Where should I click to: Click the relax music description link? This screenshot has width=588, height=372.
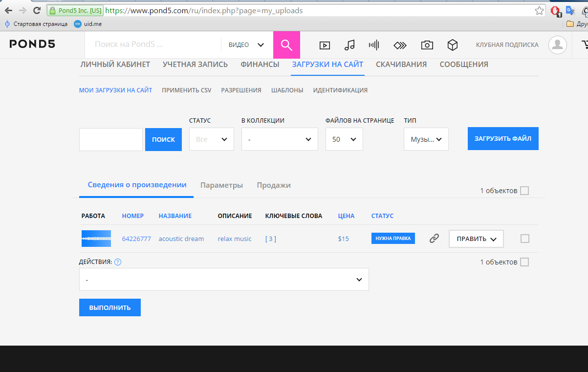pos(235,239)
